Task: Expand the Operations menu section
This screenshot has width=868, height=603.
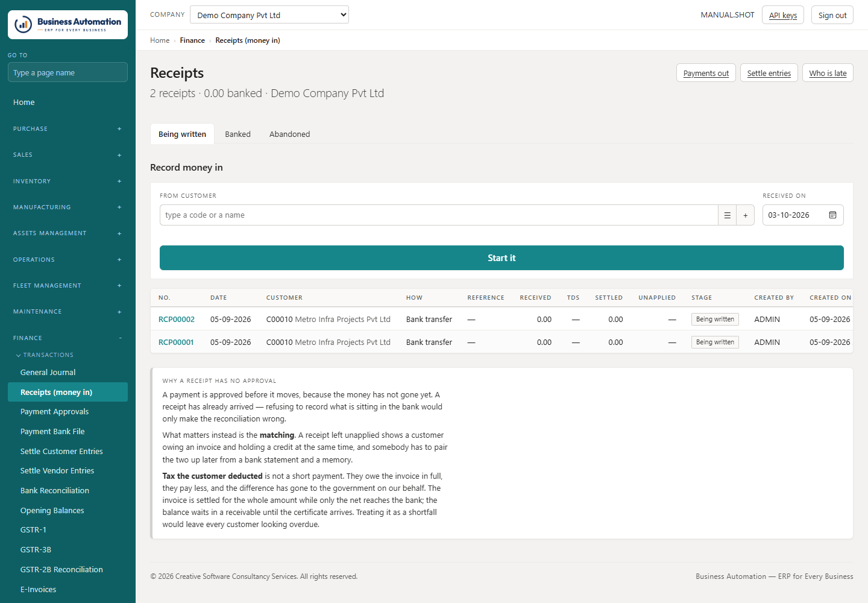Action: tap(68, 260)
